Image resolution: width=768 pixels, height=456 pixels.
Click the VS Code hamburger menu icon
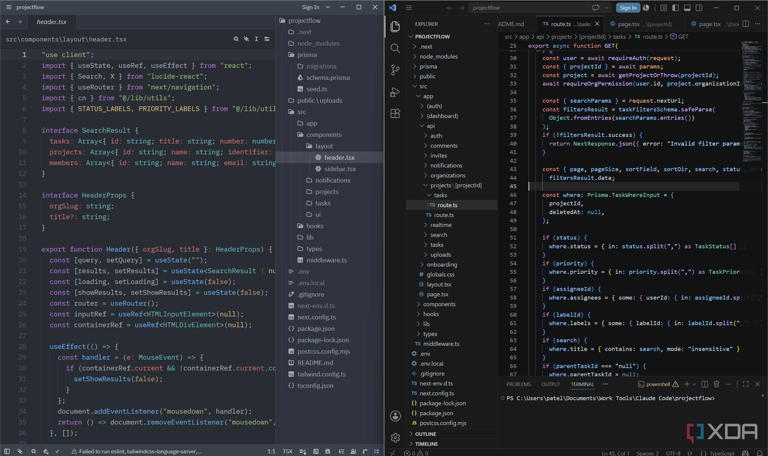click(409, 8)
